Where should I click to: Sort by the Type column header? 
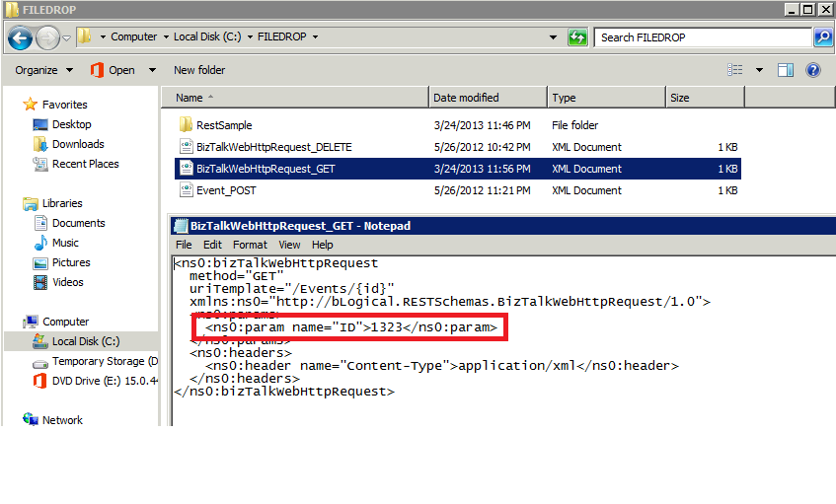coord(607,98)
